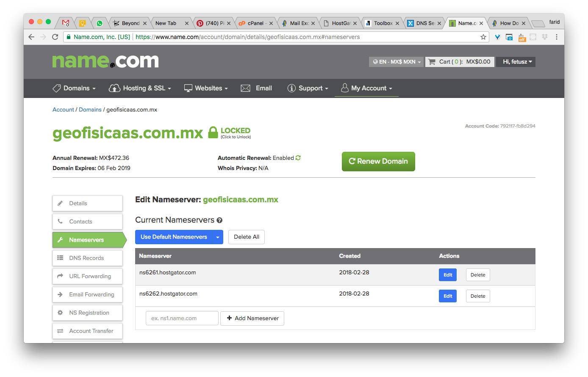Click the address bar URL
This screenshot has height=377, width=588.
[248, 37]
